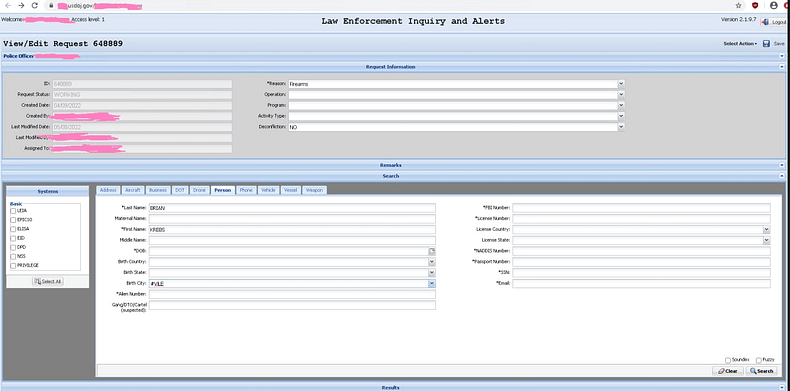Viewport: 790px width, 391px height.
Task: Open the DOB calendar picker icon
Action: pyautogui.click(x=432, y=251)
